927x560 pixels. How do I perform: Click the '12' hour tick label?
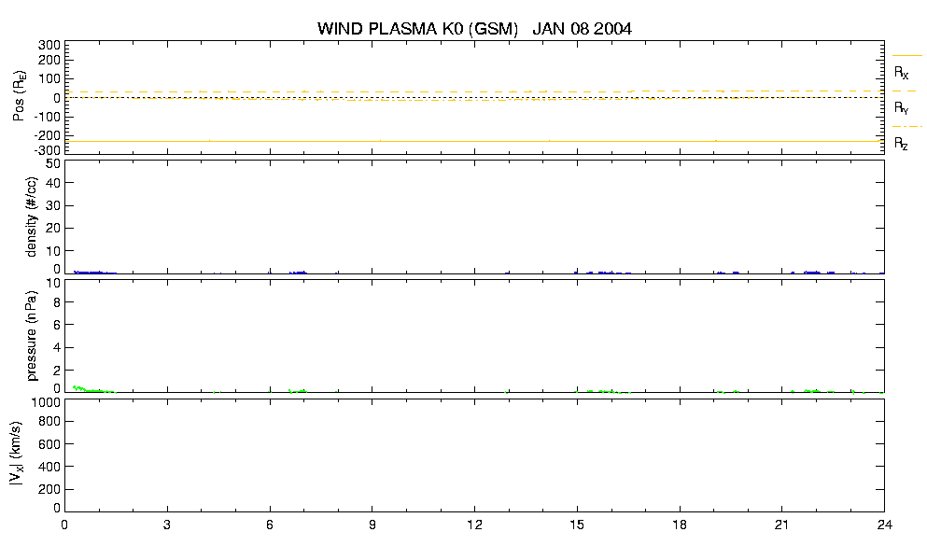click(474, 525)
